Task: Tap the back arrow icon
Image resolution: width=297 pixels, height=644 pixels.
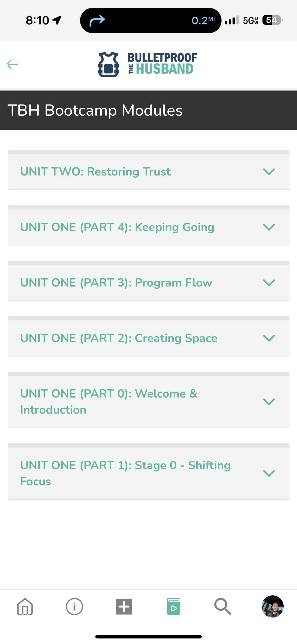Action: click(12, 64)
